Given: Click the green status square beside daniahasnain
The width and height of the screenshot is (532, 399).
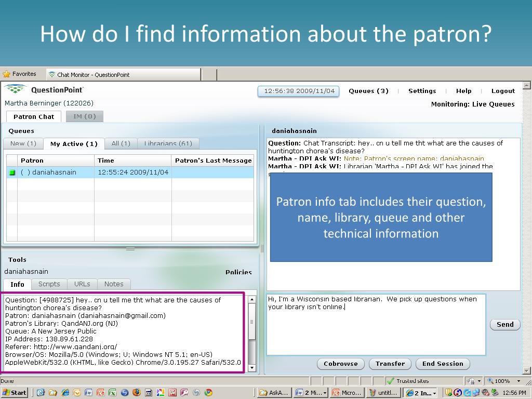Looking at the screenshot, I should pos(12,172).
